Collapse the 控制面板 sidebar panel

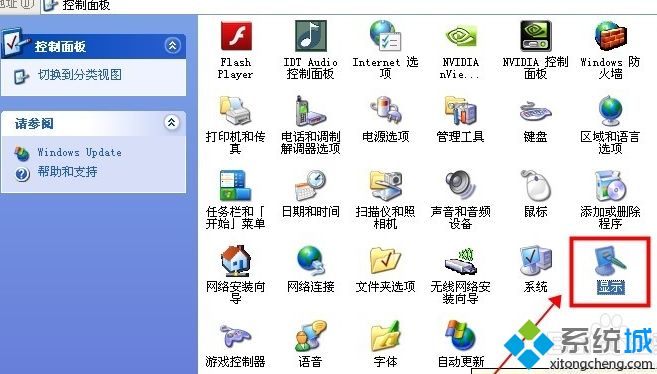pyautogui.click(x=173, y=45)
